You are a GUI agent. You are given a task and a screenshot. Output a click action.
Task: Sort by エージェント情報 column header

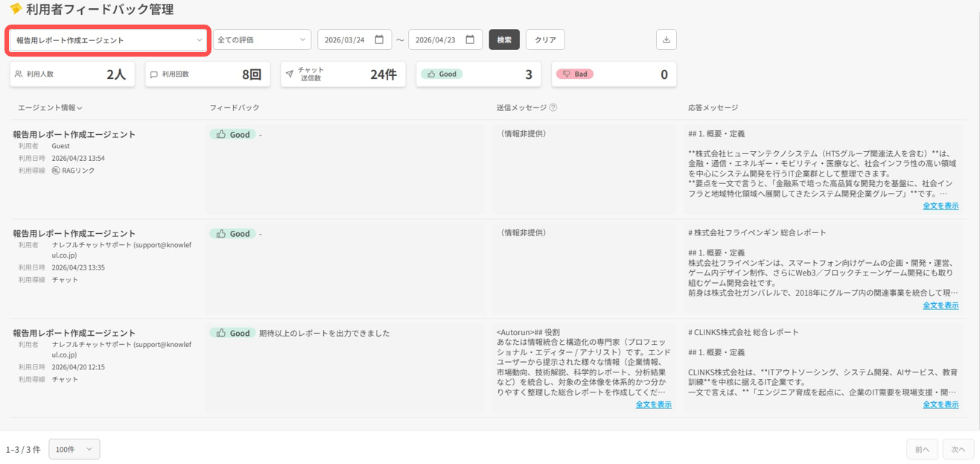(x=51, y=108)
